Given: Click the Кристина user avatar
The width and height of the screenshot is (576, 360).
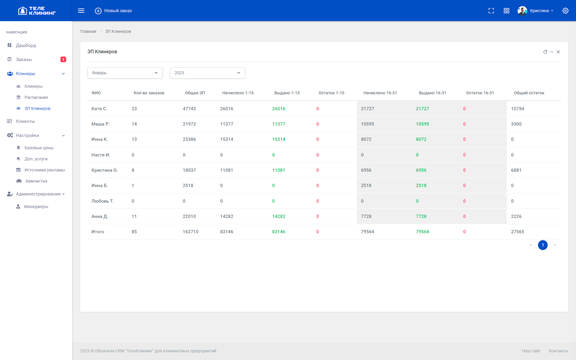Looking at the screenshot, I should click(x=522, y=11).
